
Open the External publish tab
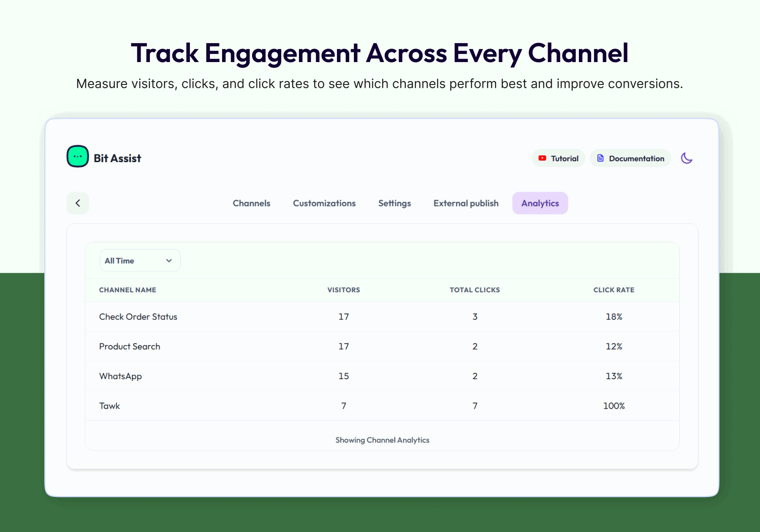tap(466, 203)
